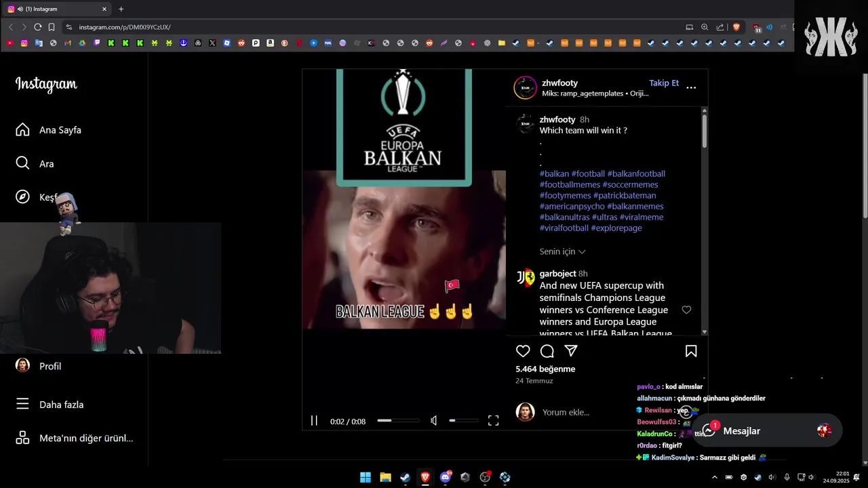Open Profil in the sidebar

39,365
